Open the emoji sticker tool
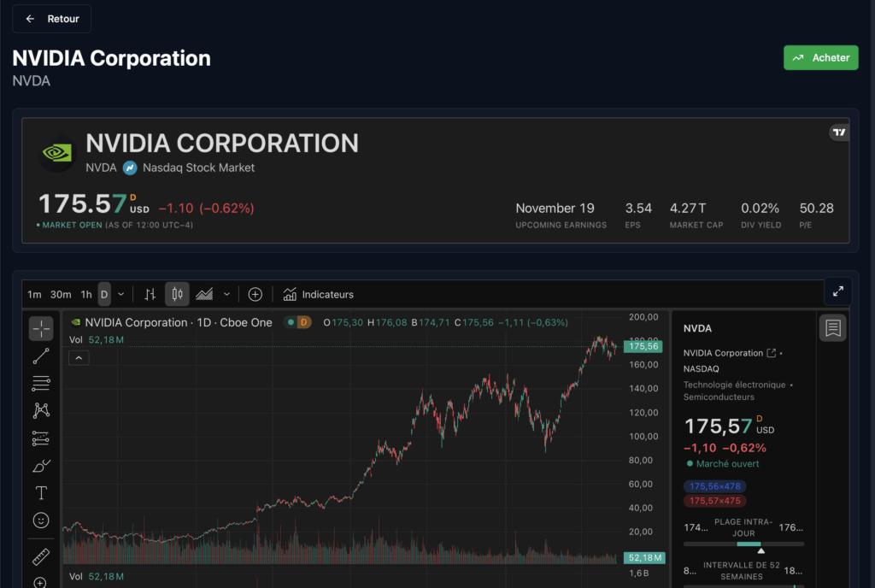The height and width of the screenshot is (588, 875). pos(41,520)
